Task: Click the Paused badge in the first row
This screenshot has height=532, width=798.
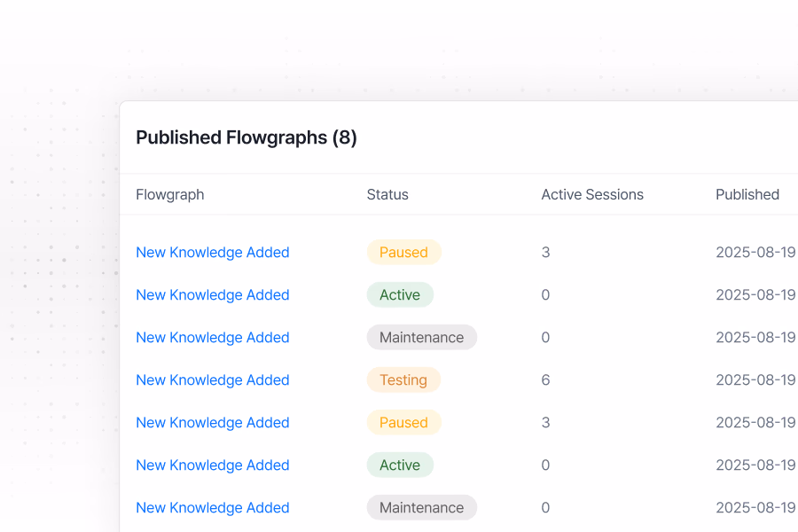Action: click(x=403, y=253)
